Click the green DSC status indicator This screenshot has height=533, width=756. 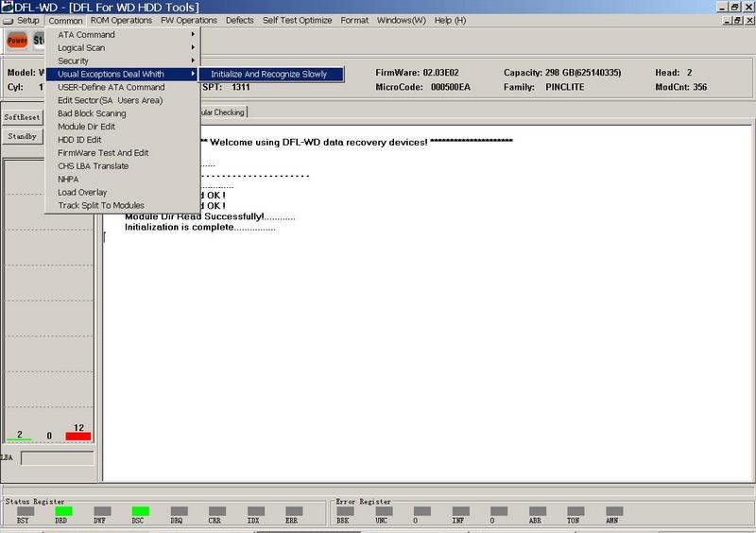pyautogui.click(x=140, y=511)
